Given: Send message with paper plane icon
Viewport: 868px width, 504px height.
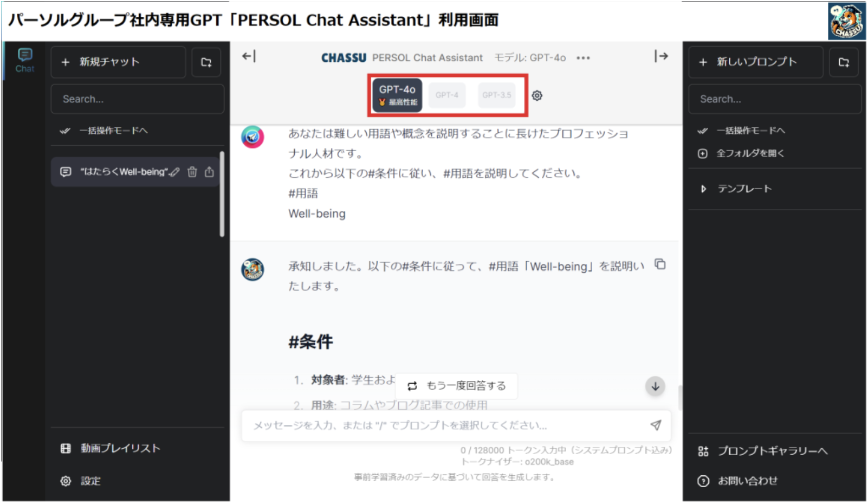Looking at the screenshot, I should pyautogui.click(x=656, y=425).
